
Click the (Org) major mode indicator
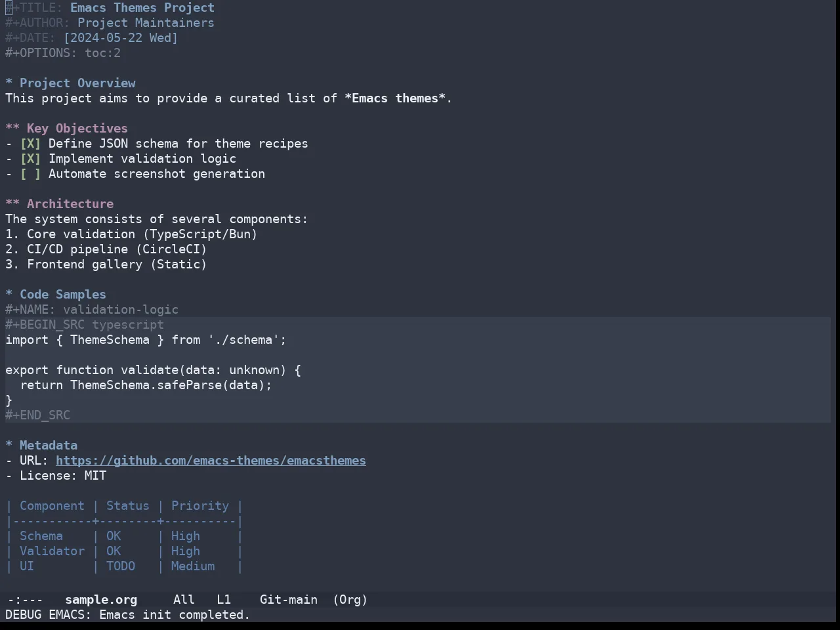(x=350, y=600)
